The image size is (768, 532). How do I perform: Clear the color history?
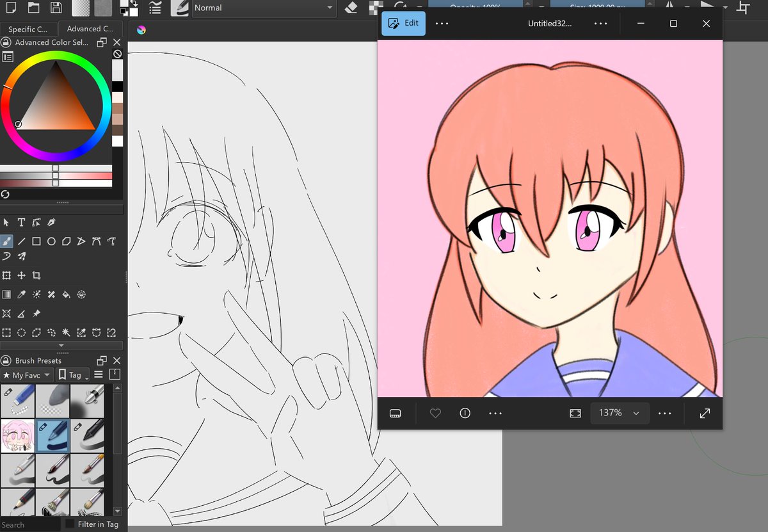118,54
